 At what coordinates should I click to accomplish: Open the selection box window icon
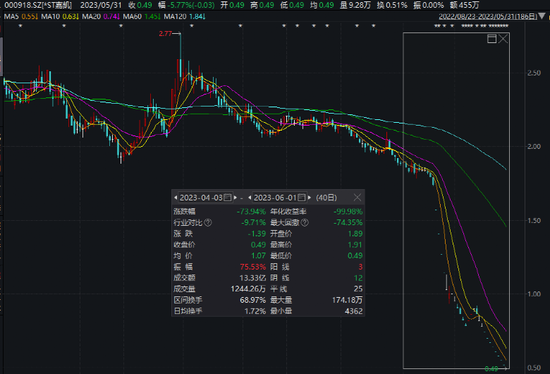coord(492,39)
